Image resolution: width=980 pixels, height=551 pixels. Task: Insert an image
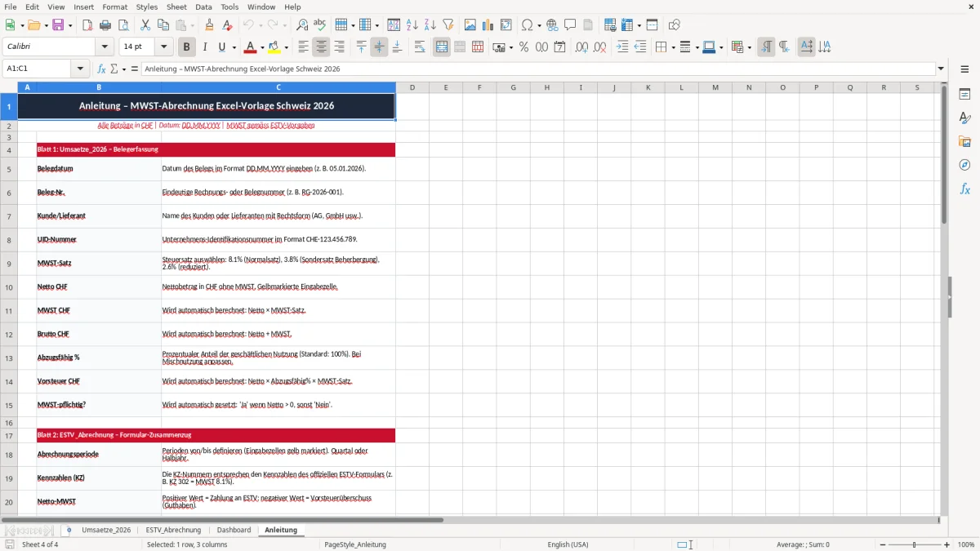click(x=470, y=25)
